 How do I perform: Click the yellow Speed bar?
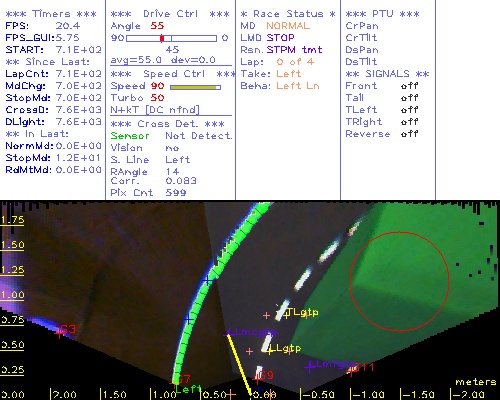click(195, 87)
